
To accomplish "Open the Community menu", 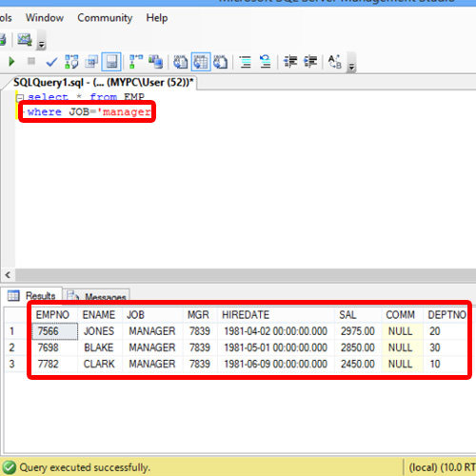I will 105,18.
